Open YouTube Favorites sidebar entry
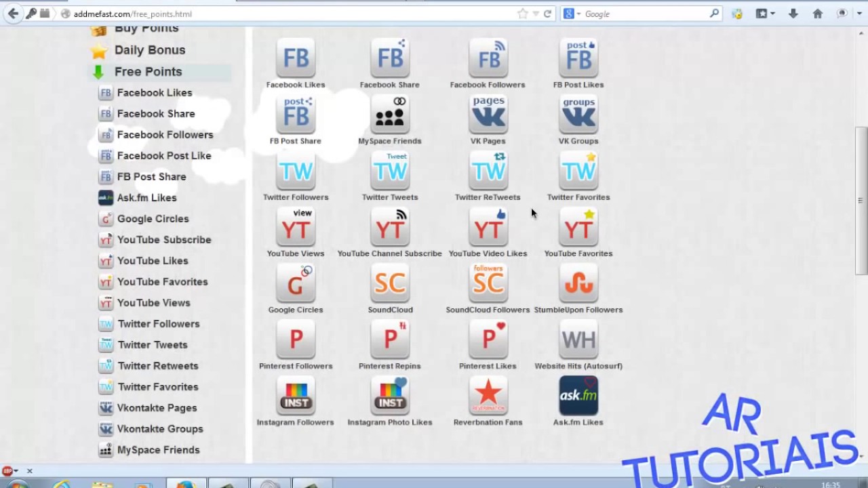 tap(163, 282)
